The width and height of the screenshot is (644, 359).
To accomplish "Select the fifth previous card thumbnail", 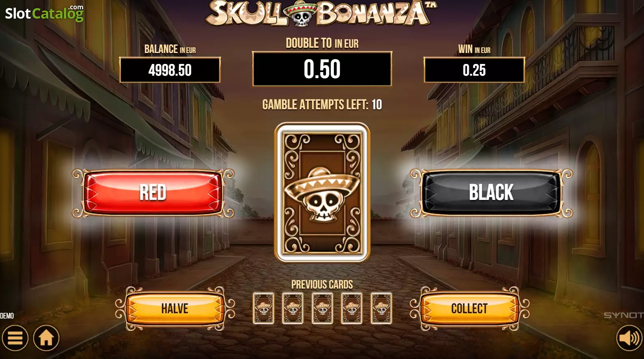I will tap(381, 308).
